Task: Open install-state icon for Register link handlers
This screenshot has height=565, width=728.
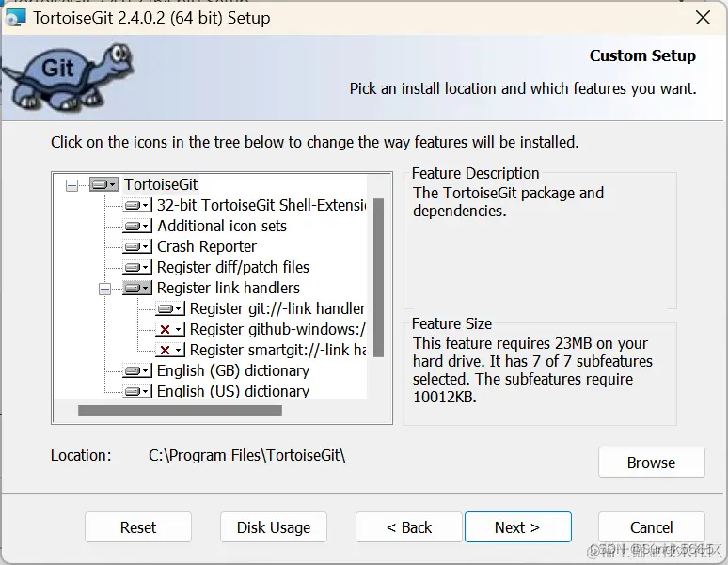Action: pyautogui.click(x=137, y=288)
